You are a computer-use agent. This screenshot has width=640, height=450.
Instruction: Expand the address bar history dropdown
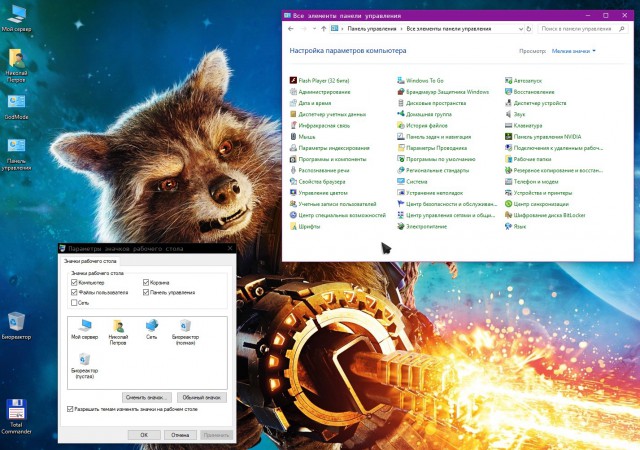[x=521, y=29]
